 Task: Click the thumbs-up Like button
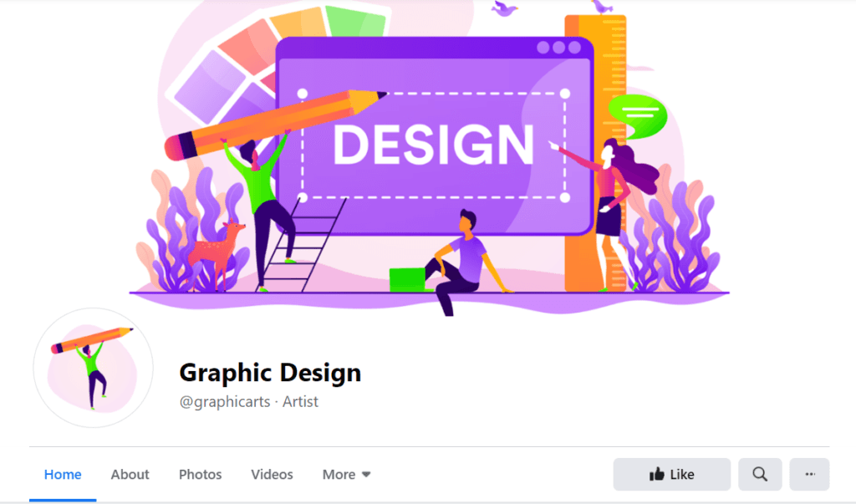[671, 474]
